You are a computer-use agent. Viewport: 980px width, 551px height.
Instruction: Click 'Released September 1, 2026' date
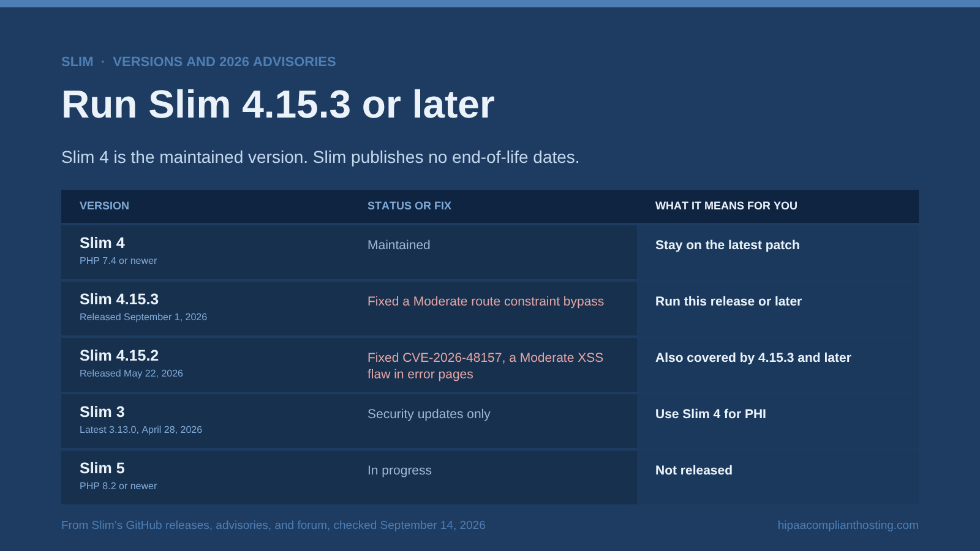click(x=143, y=317)
